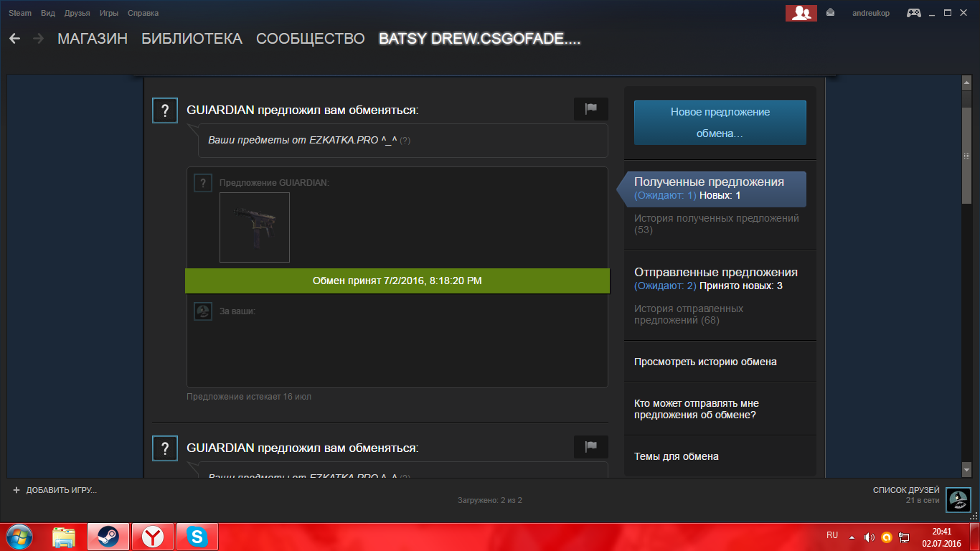Image resolution: width=980 pixels, height=551 pixels.
Task: Click the volume speaker tray icon
Action: 870,537
